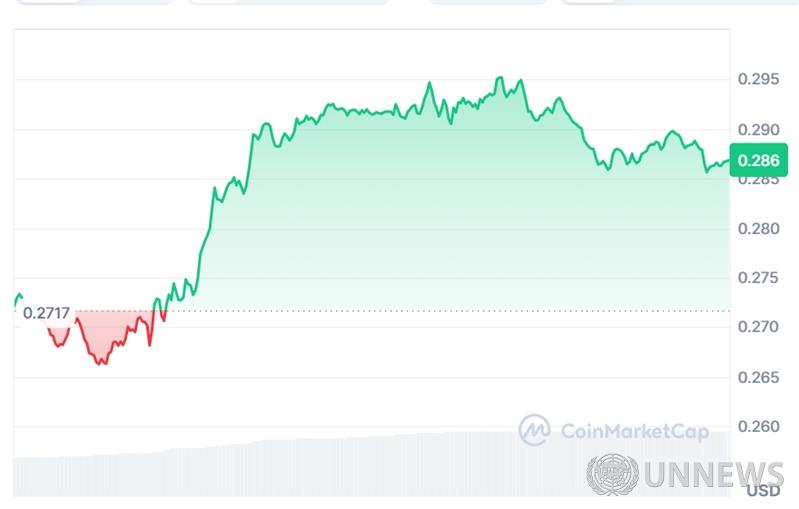Click the second partially visible tab at top
799x509 pixels.
[287, 2]
